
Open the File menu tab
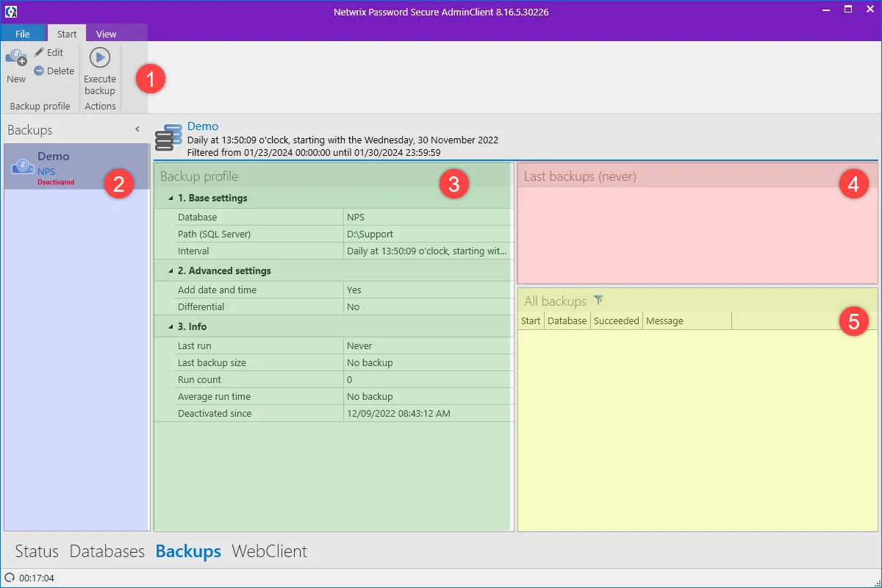point(23,34)
